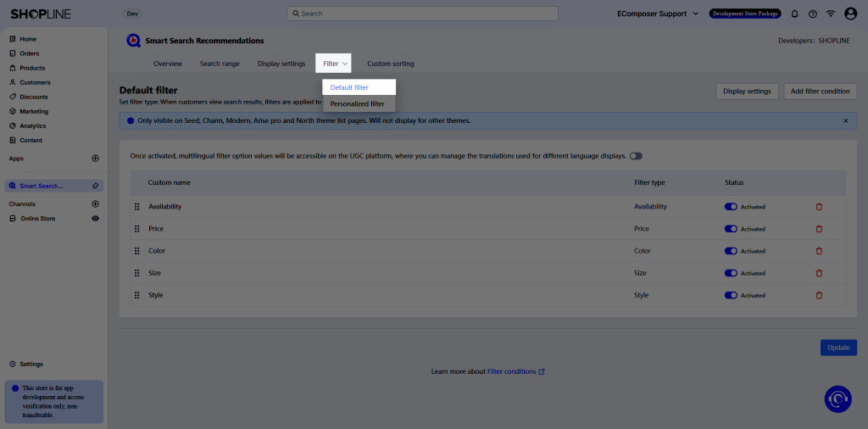Expand the Filter tab dropdown
Screen dimensions: 868x429
tap(336, 64)
